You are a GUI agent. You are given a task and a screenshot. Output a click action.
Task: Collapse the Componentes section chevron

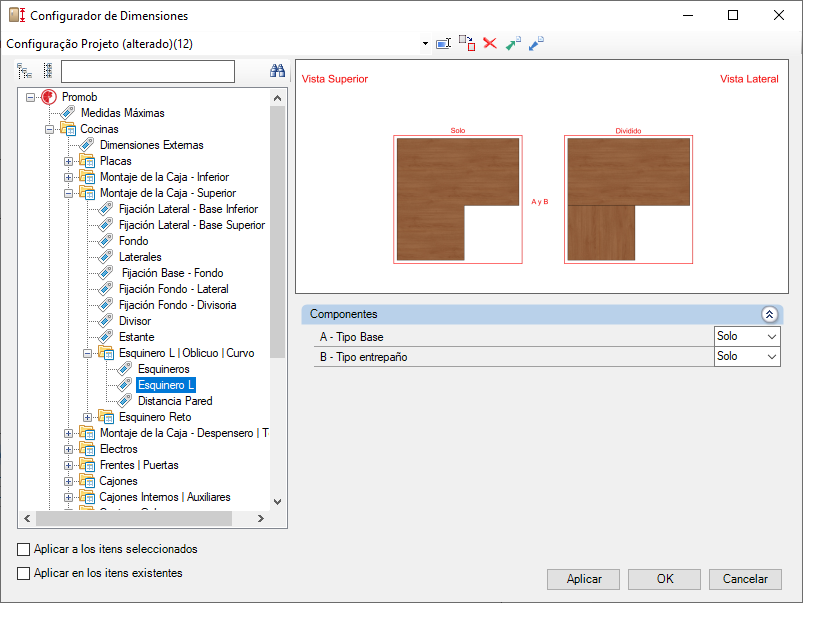(x=770, y=314)
